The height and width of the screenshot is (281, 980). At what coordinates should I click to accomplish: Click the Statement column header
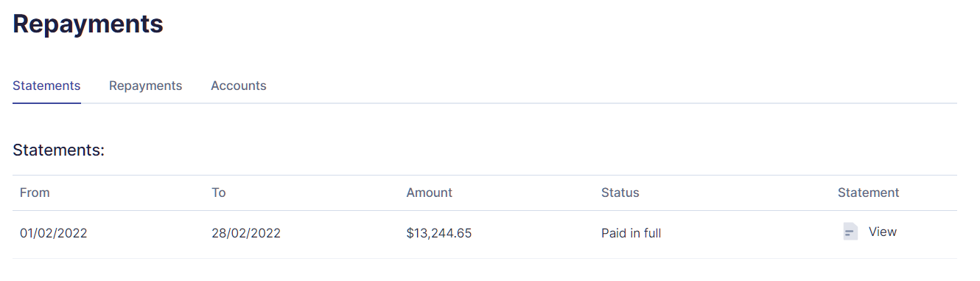click(868, 192)
